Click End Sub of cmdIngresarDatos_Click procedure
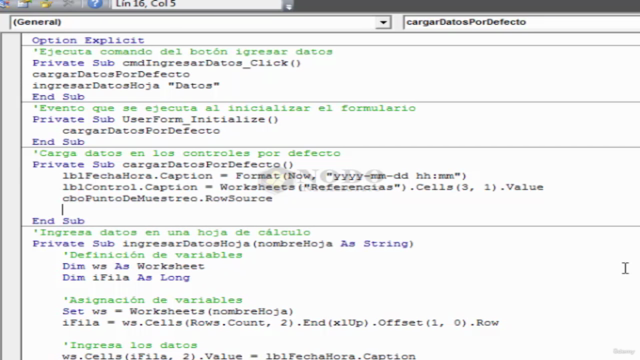The height and width of the screenshot is (360, 640). [x=58, y=97]
